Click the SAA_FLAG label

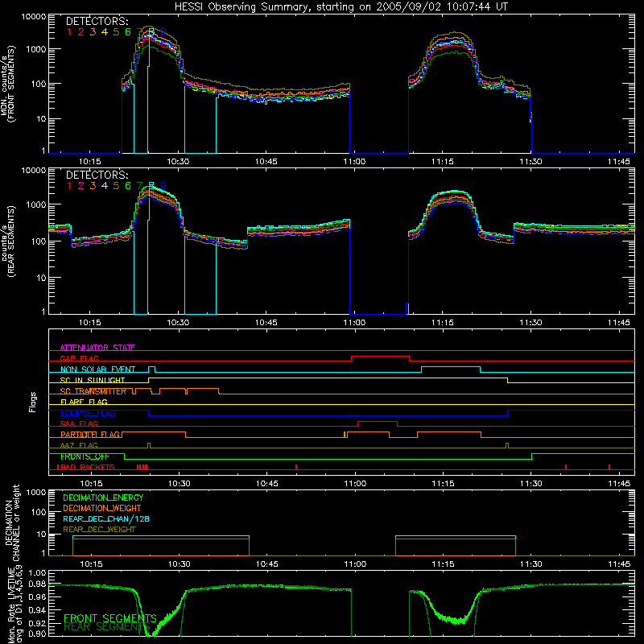tap(79, 423)
